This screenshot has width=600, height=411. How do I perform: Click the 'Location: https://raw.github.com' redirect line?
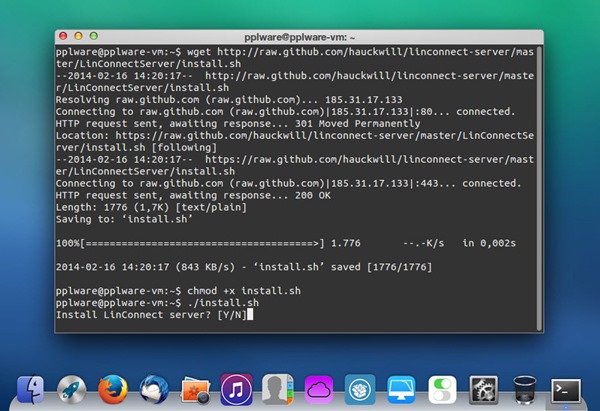[x=295, y=142]
